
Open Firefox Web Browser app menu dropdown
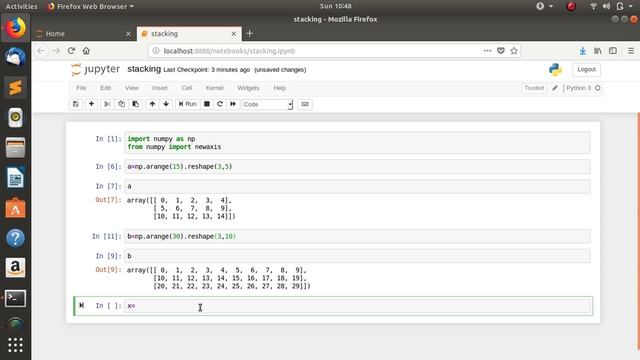[x=91, y=6]
